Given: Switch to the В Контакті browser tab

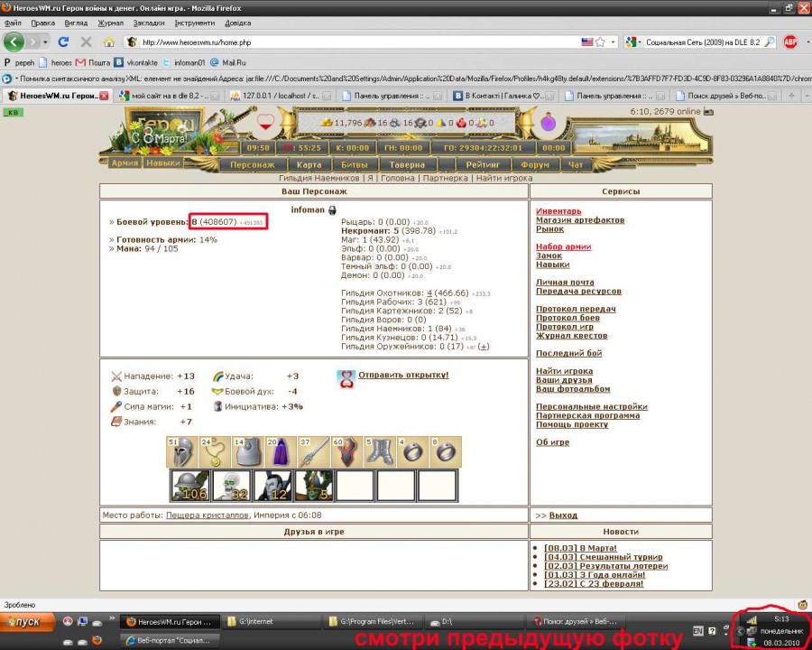Looking at the screenshot, I should (503, 96).
